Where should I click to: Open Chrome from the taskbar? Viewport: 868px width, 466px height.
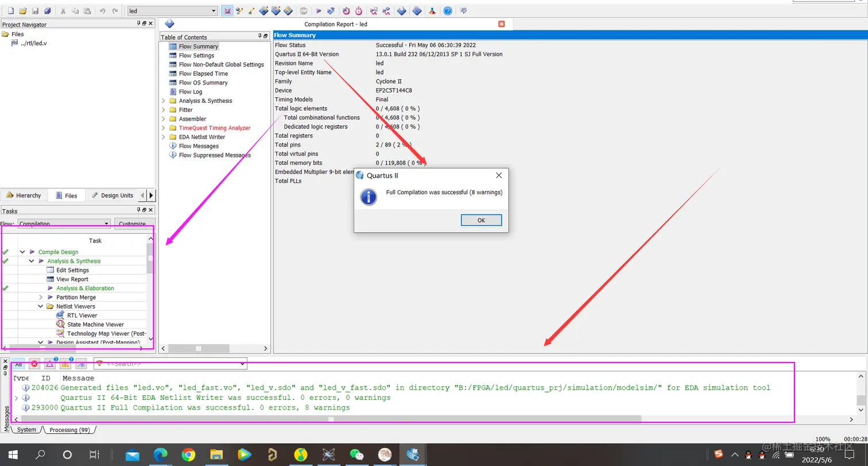[x=188, y=455]
